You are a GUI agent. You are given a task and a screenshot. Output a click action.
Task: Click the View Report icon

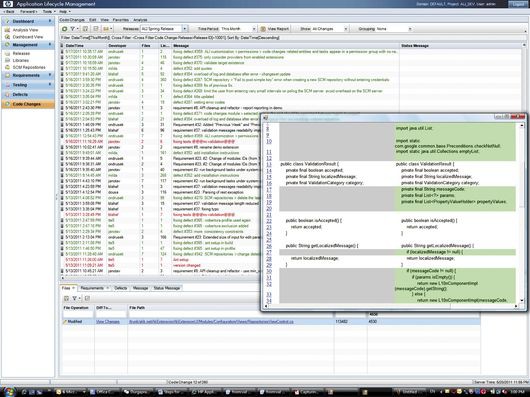click(263, 29)
